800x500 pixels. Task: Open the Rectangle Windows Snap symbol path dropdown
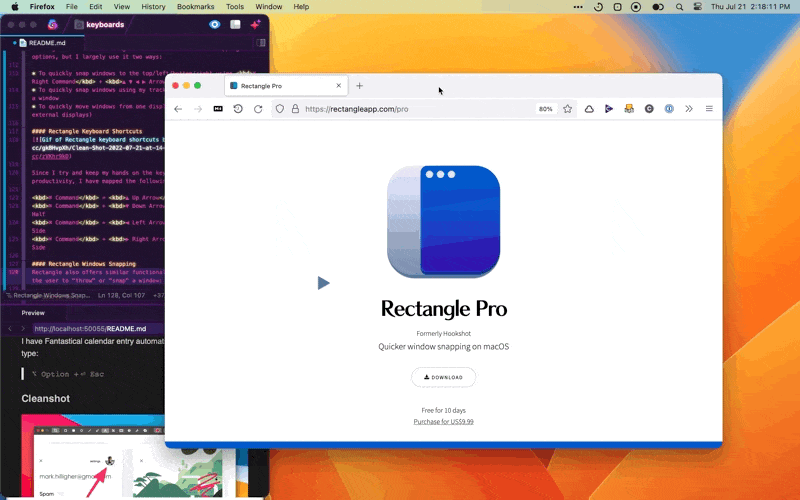pos(48,295)
